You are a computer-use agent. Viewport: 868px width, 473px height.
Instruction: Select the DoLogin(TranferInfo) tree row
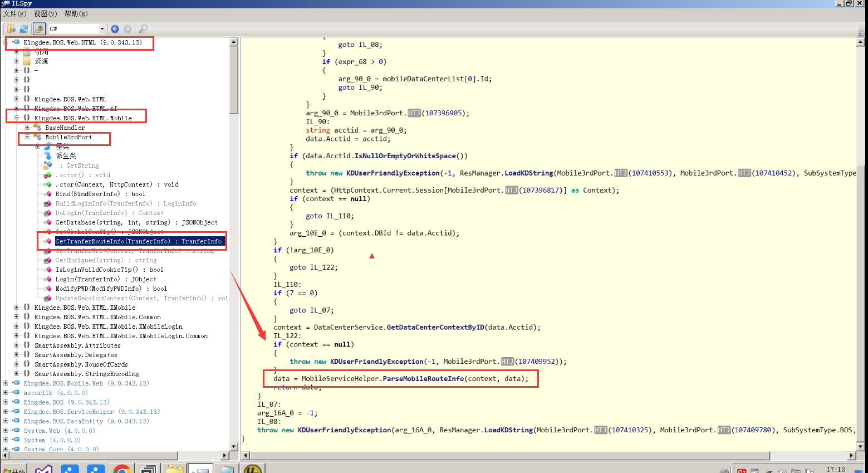pos(109,213)
